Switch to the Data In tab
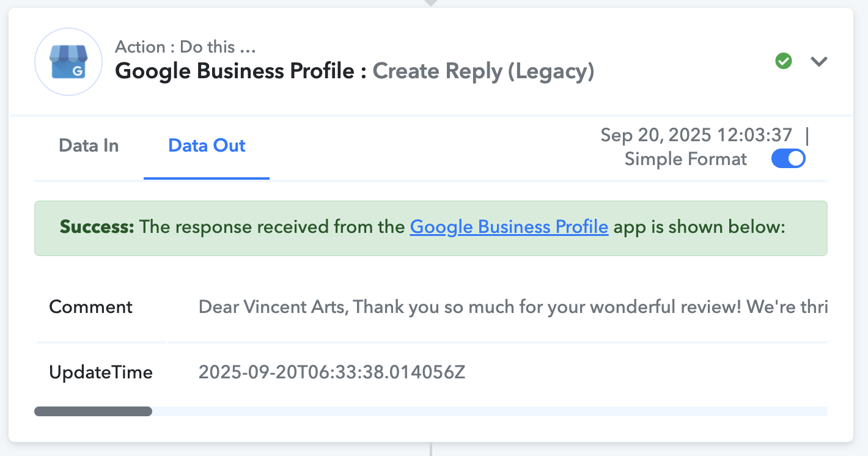This screenshot has height=456, width=868. pyautogui.click(x=89, y=145)
